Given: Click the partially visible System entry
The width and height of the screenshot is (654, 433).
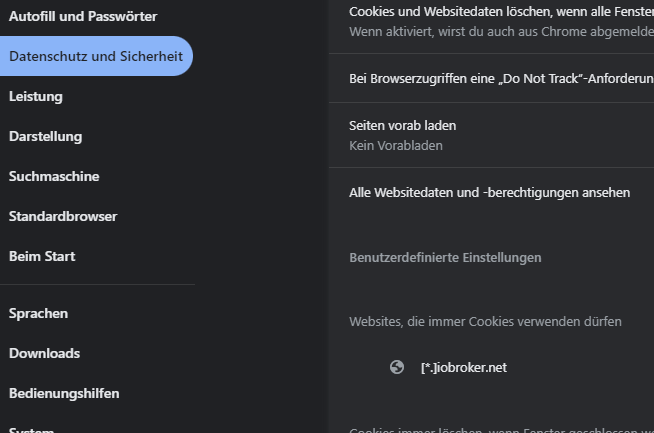Looking at the screenshot, I should 32,429.
